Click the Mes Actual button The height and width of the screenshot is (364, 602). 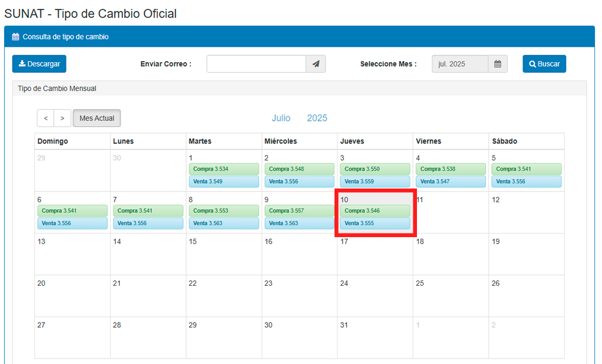(x=97, y=118)
